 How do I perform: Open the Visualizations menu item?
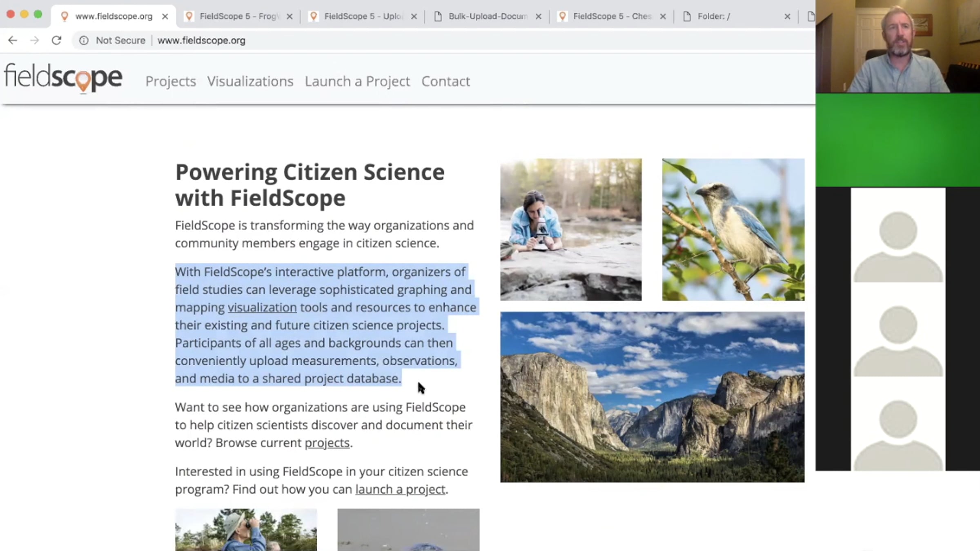(250, 81)
